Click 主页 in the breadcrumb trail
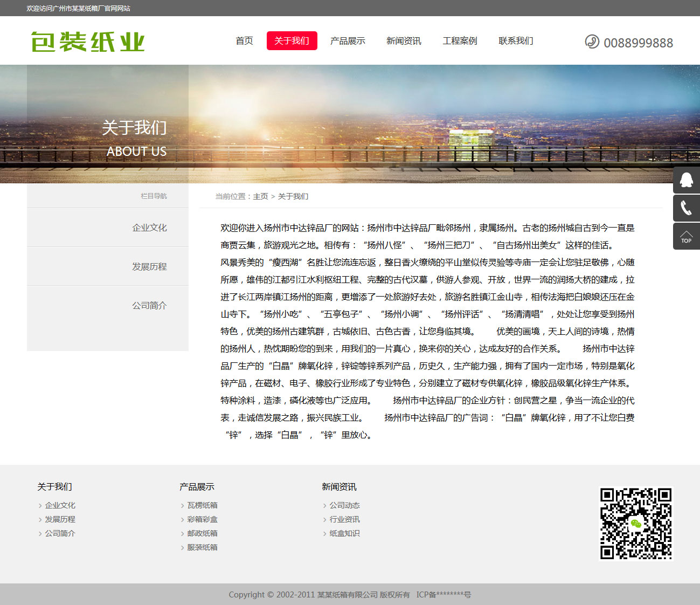The image size is (700, 605). pos(260,196)
